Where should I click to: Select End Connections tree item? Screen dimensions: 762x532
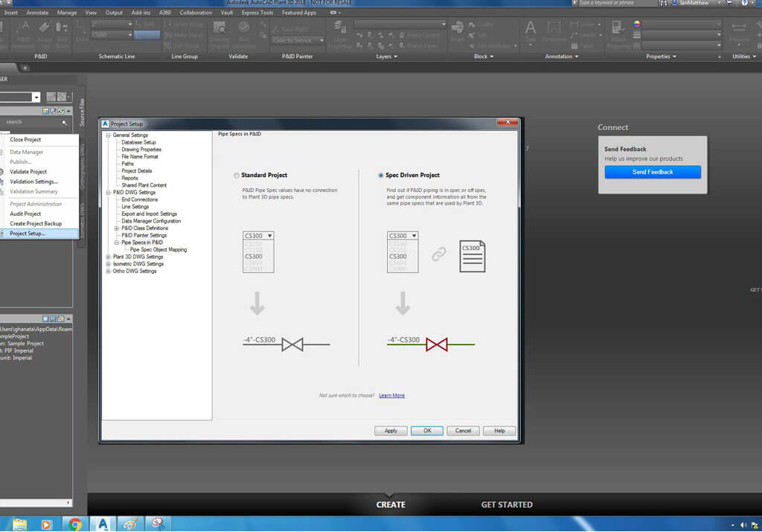(x=139, y=199)
